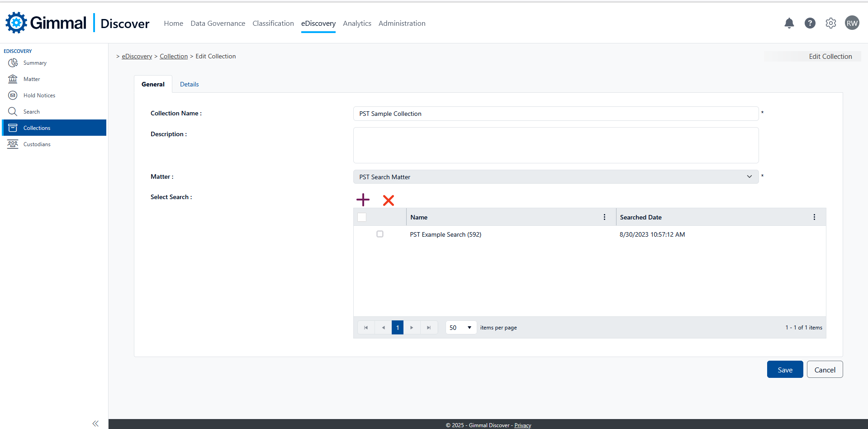Open the help question mark icon
The height and width of the screenshot is (429, 868).
(x=810, y=23)
